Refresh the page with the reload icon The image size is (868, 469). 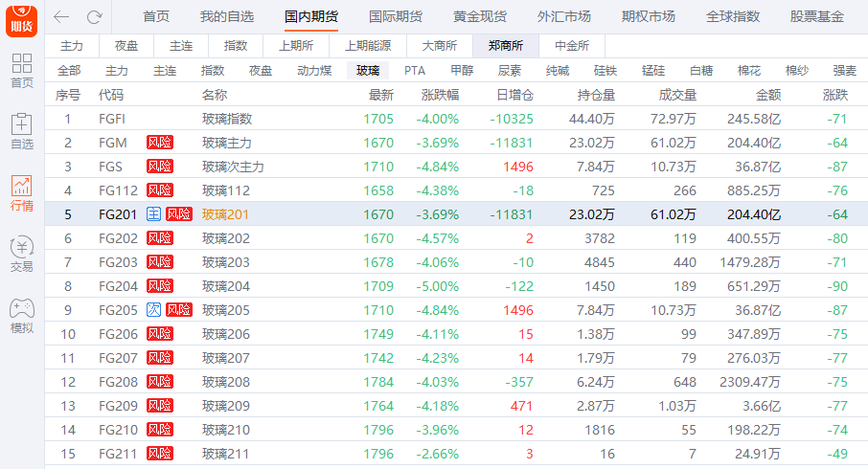click(95, 17)
